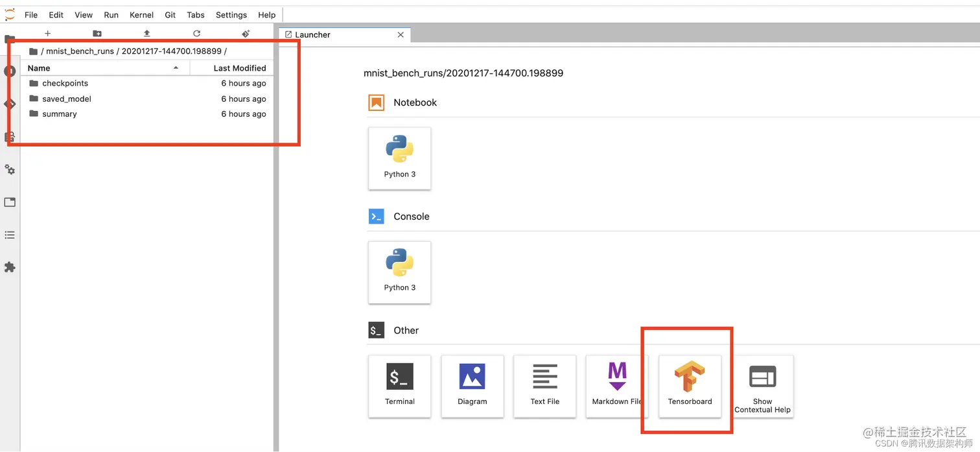Image resolution: width=980 pixels, height=452 pixels.
Task: Open the Edit menu
Action: (56, 15)
